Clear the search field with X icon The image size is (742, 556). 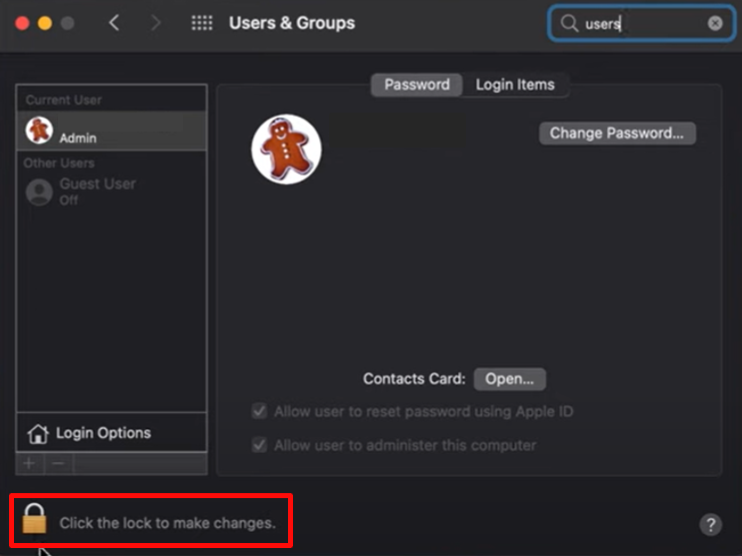point(715,23)
